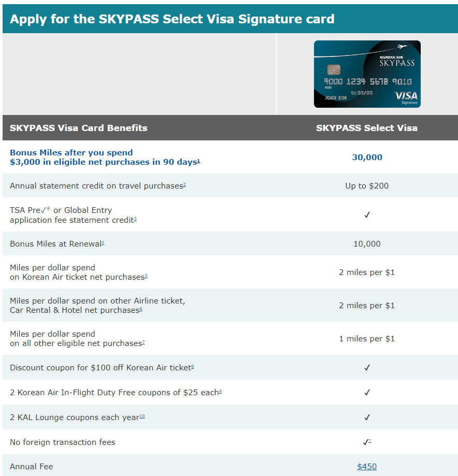Click the SKYPASS Select Visa column header
This screenshot has height=476, width=458.
point(367,128)
